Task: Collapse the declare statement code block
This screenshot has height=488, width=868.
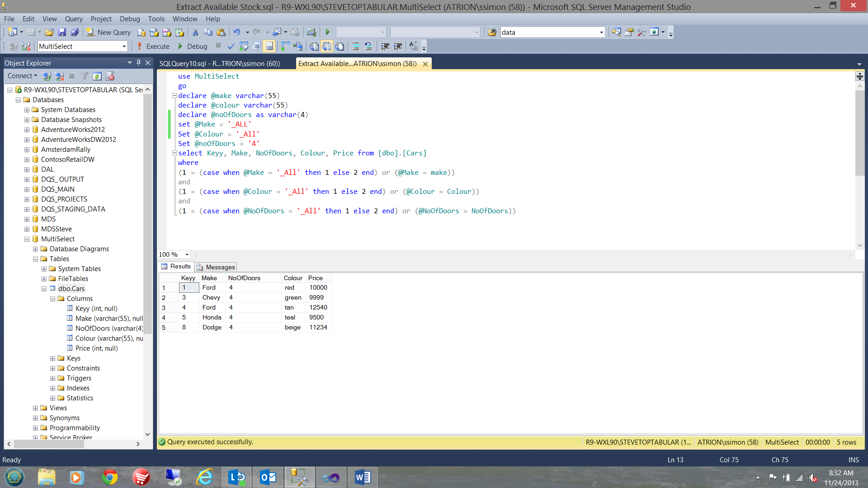Action: pyautogui.click(x=175, y=96)
